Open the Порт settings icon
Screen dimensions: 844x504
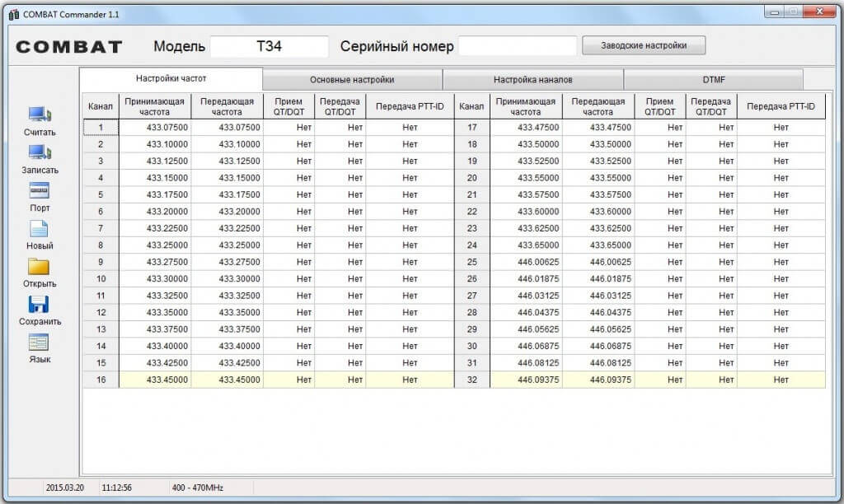click(40, 190)
